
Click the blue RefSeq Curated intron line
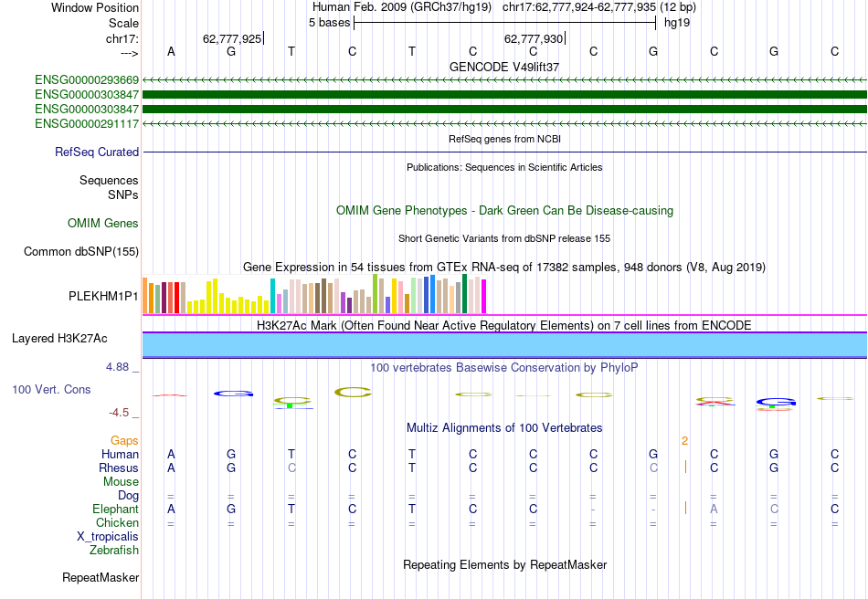pyautogui.click(x=505, y=152)
